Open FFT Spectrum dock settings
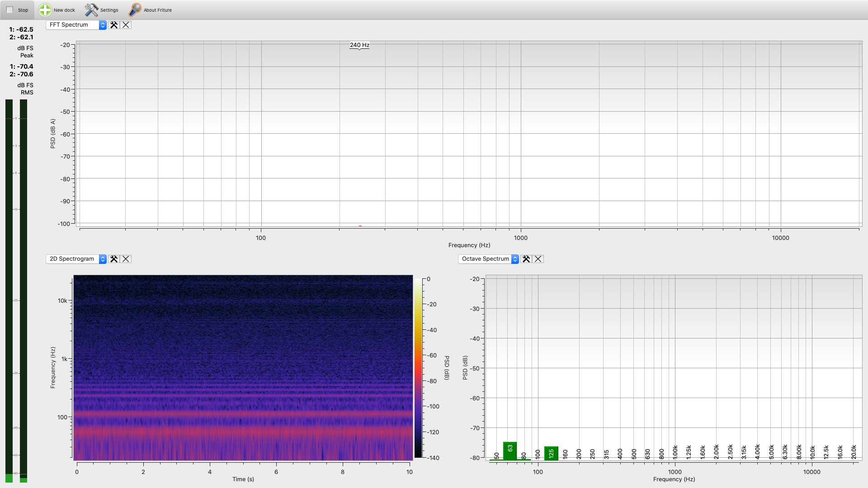Screen dimensions: 868x488 [114, 25]
